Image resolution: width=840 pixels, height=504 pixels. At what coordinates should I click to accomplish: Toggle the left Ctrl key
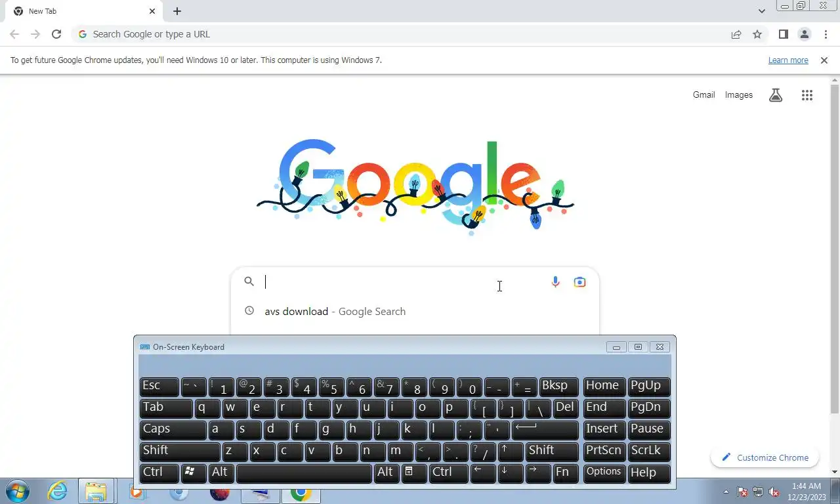point(159,473)
